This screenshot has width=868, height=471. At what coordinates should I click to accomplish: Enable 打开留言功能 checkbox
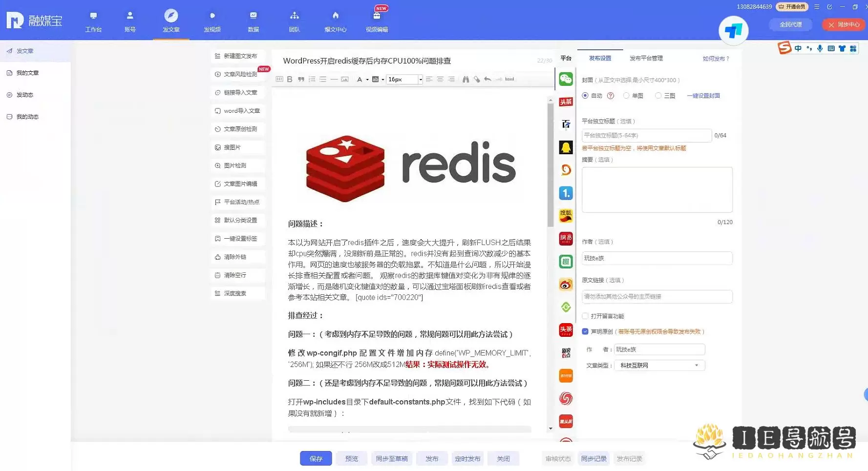point(585,316)
